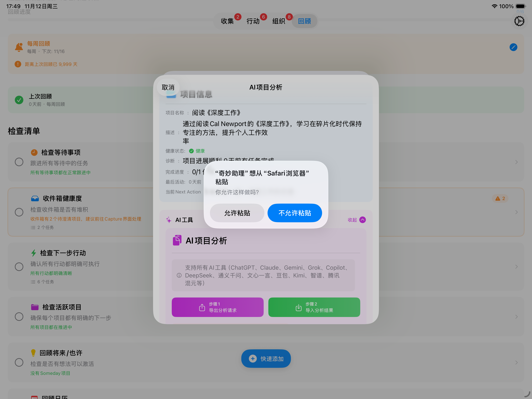Click the lightning icon on 检查下一步行动
The height and width of the screenshot is (399, 532).
point(33,253)
